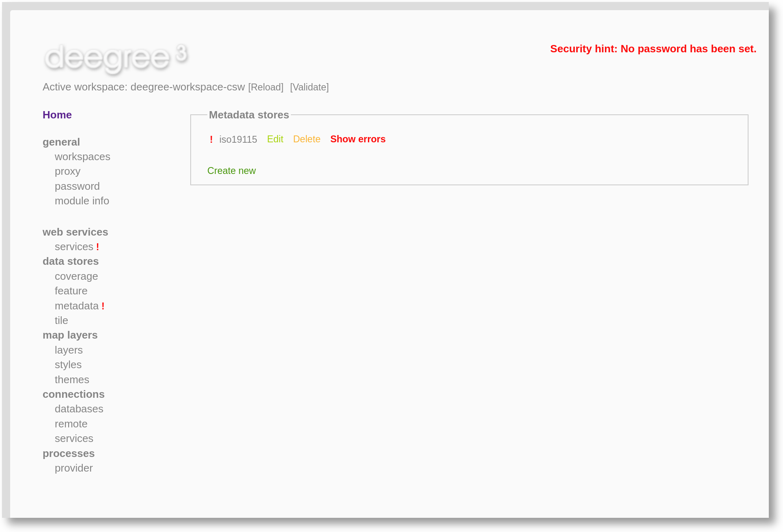
Task: Open the coverage data stores page
Action: 76,276
